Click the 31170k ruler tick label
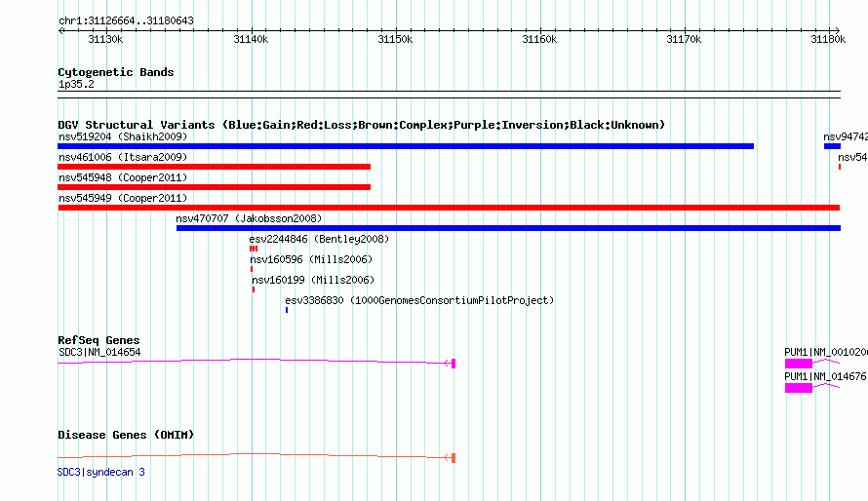The width and height of the screenshot is (868, 501). [x=685, y=39]
